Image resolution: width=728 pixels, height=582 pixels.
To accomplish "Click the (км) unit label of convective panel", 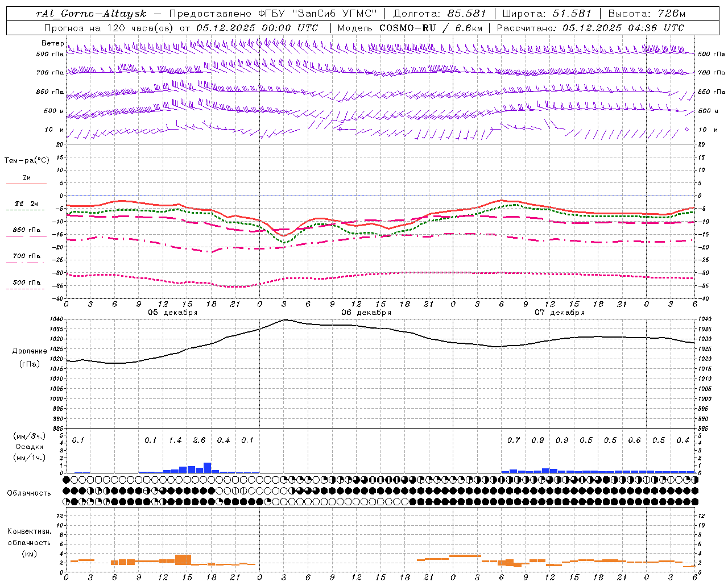I will 29,554.
